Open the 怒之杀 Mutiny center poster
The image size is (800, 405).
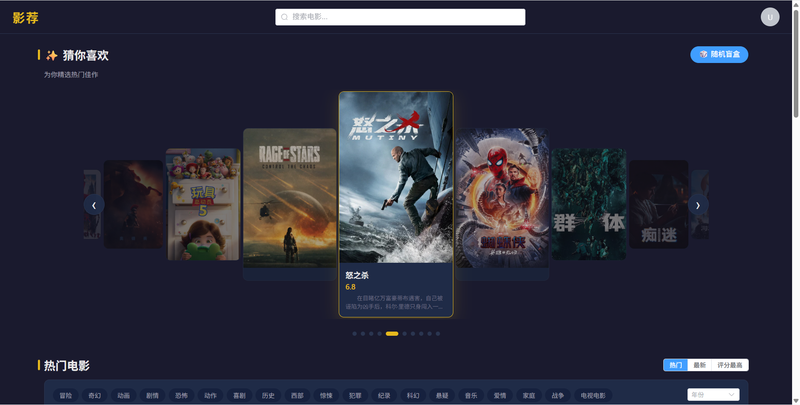396,178
